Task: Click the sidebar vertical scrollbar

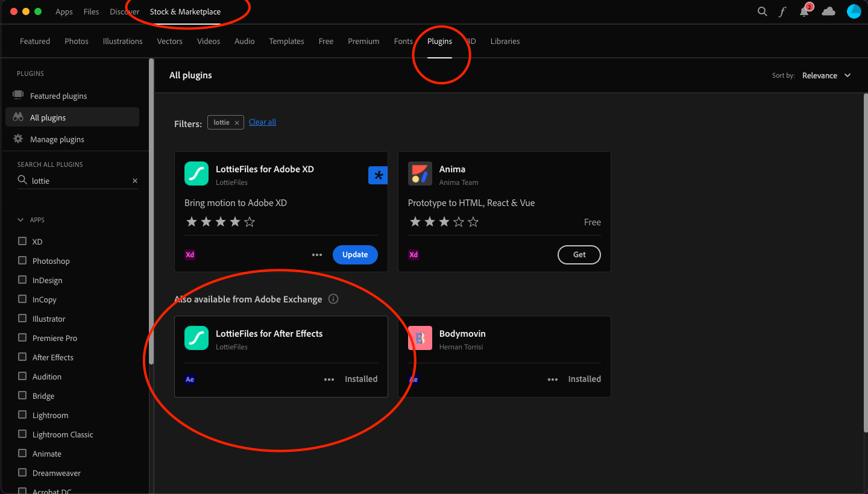Action: point(151,211)
